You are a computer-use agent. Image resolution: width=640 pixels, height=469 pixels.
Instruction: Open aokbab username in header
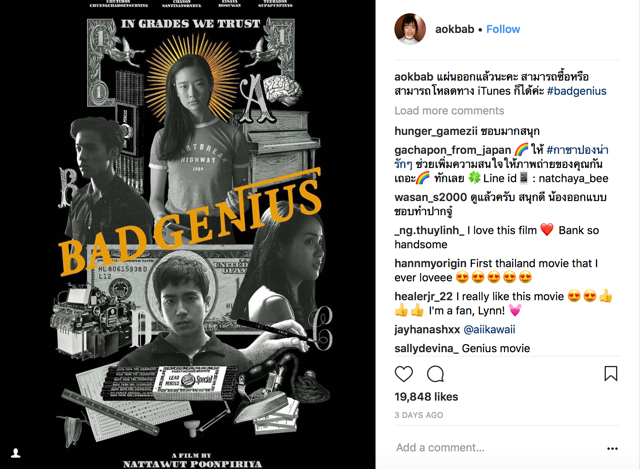[454, 29]
